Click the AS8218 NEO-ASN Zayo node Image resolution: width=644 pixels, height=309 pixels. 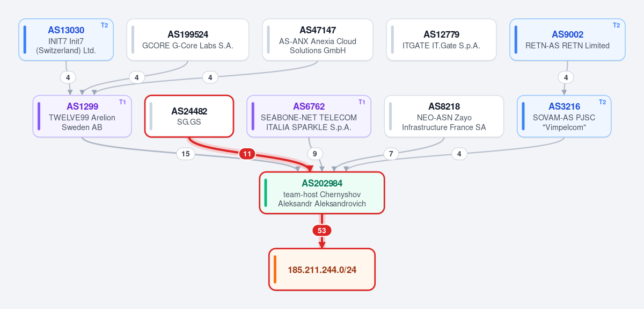click(444, 116)
